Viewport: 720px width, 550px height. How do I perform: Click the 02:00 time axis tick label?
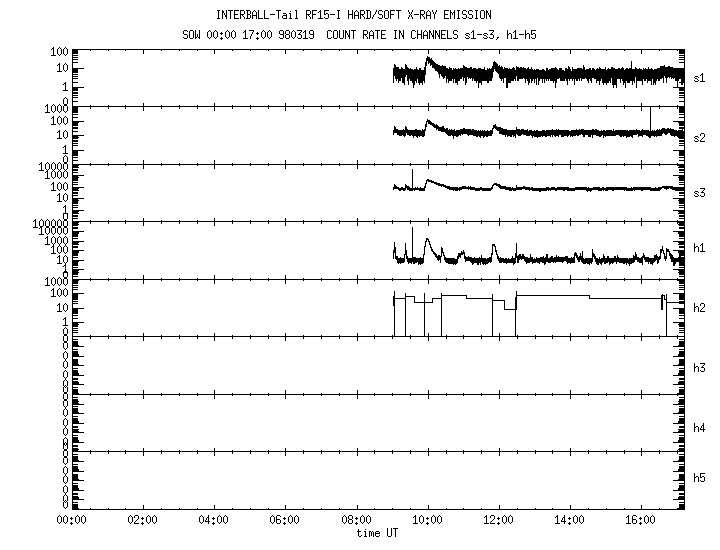142,520
